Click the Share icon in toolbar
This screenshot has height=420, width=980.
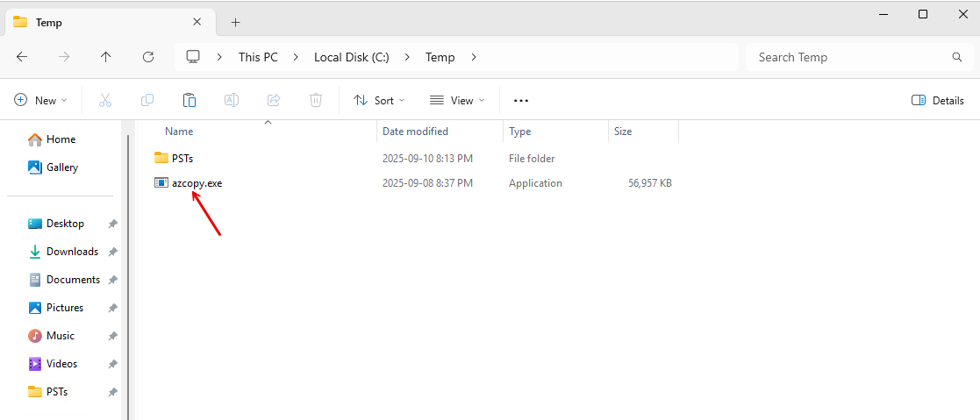pos(274,100)
